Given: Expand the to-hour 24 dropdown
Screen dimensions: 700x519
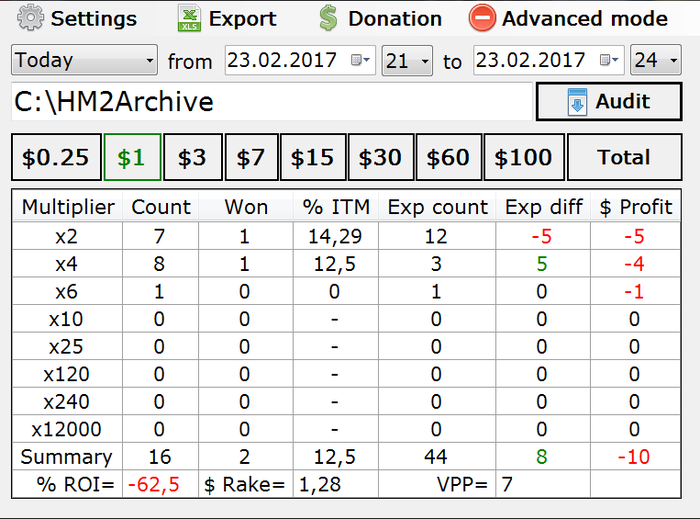Looking at the screenshot, I should pos(656,60).
